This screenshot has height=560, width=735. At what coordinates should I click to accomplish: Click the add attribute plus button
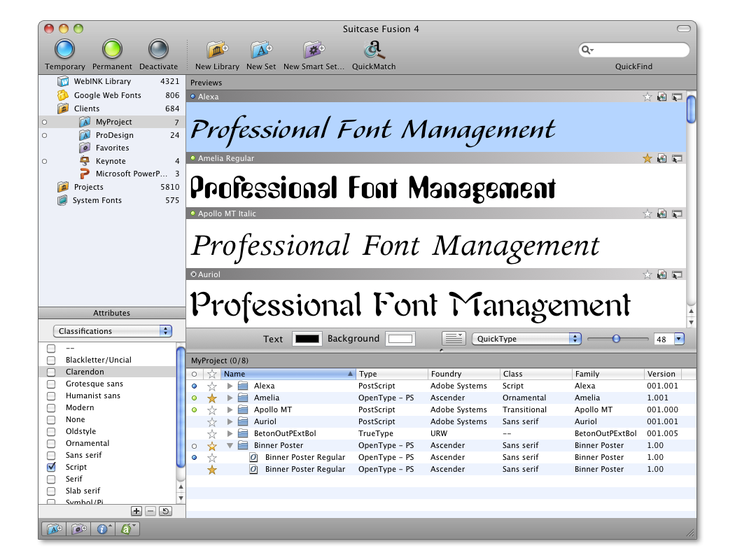pos(136,511)
